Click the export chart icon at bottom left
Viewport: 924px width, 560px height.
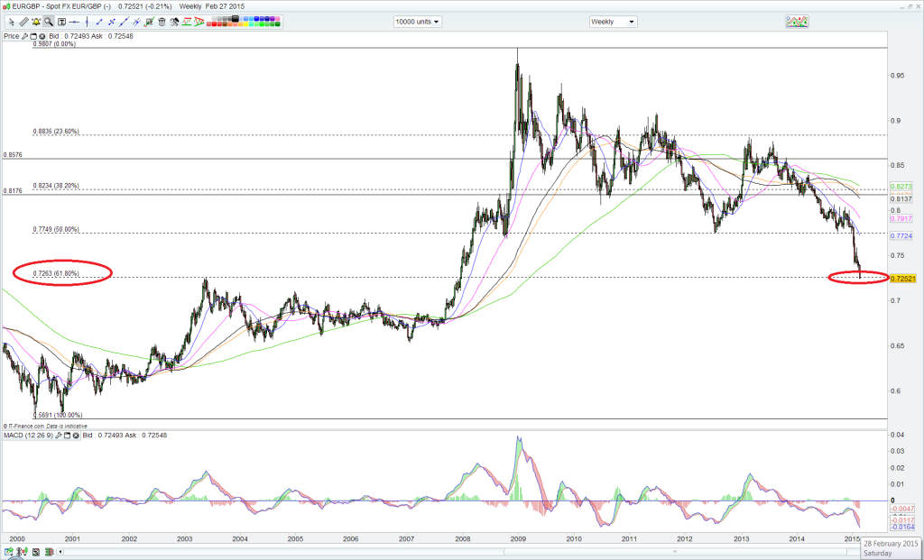point(9,552)
